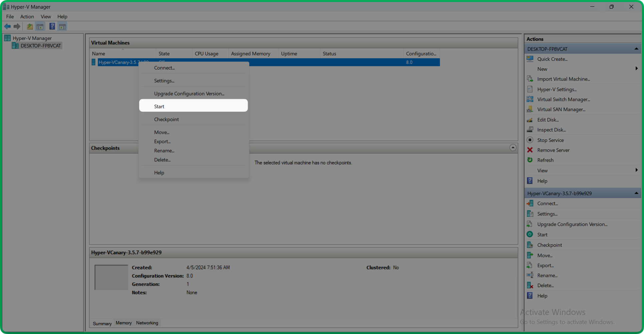This screenshot has height=334, width=644.
Task: Click the VM Settings icon in Actions pane
Action: [530, 214]
